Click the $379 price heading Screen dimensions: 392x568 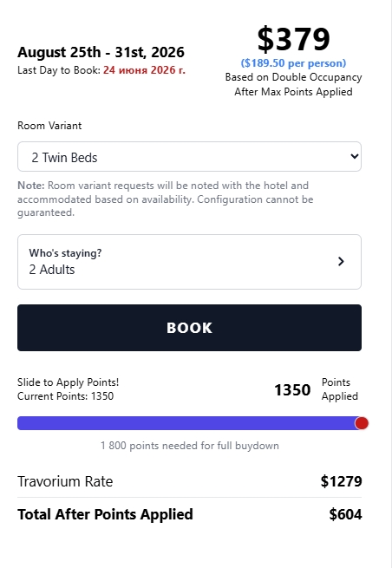point(293,39)
